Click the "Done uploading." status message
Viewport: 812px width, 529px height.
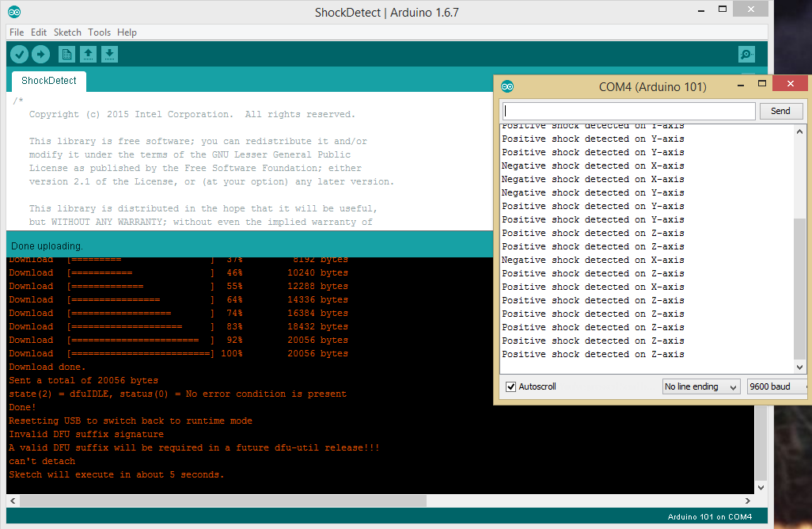tap(47, 246)
